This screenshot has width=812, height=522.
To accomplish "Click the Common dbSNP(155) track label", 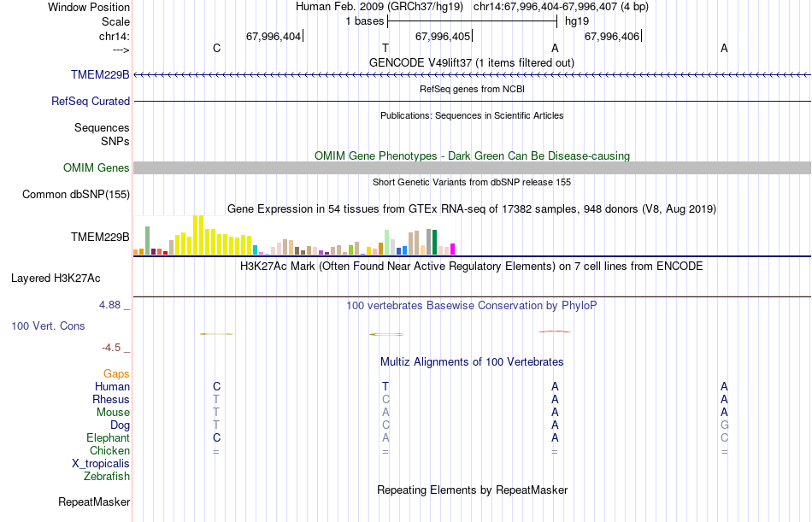I will pos(75,194).
